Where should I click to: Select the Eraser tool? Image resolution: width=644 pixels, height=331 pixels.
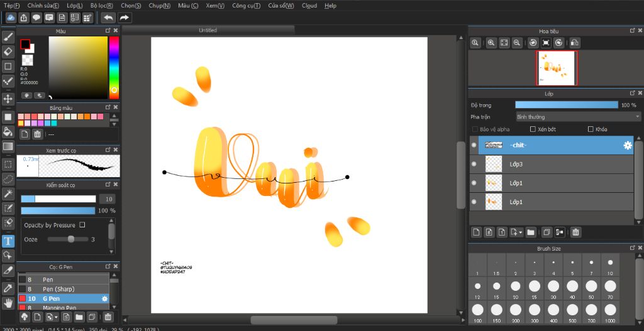point(8,52)
